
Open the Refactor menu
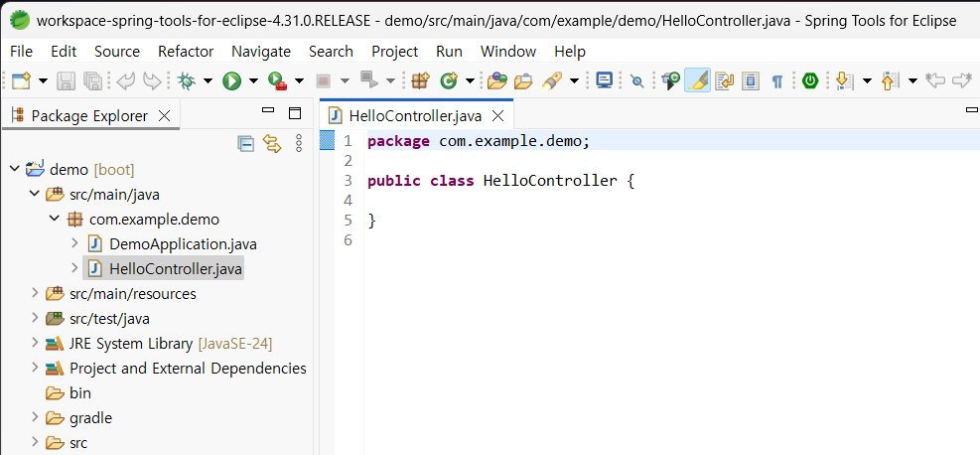[185, 51]
